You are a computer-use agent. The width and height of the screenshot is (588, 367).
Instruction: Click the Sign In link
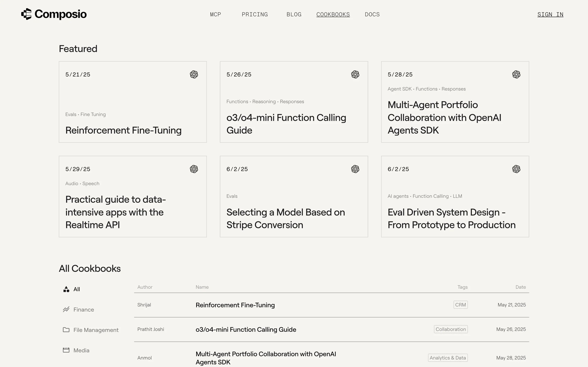(x=550, y=14)
